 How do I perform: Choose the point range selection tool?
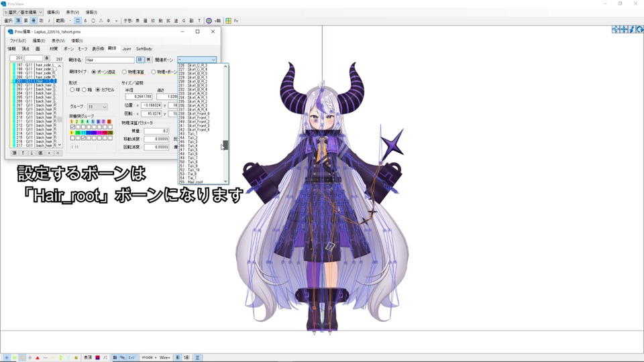pyautogui.click(x=70, y=21)
